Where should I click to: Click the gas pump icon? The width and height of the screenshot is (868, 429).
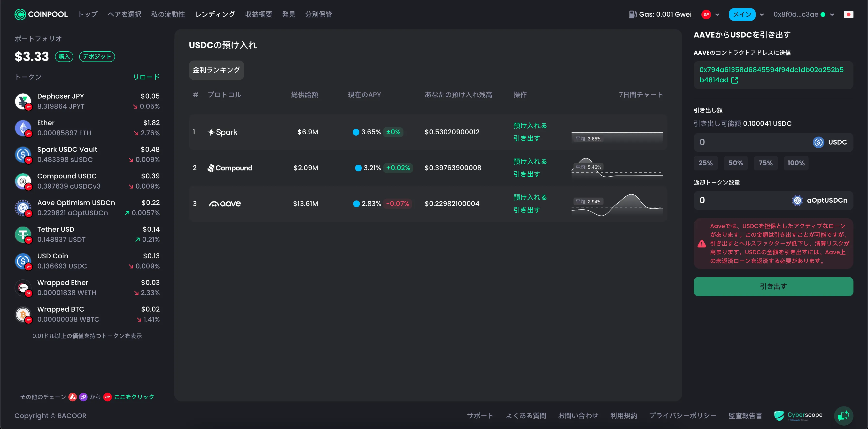pyautogui.click(x=632, y=15)
